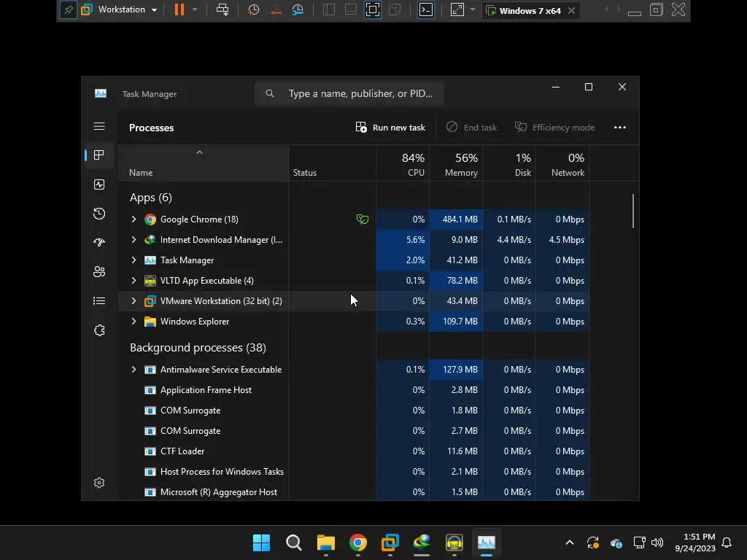The height and width of the screenshot is (560, 747).
Task: Click the process list vertical scrollbar thumb
Action: [633, 211]
